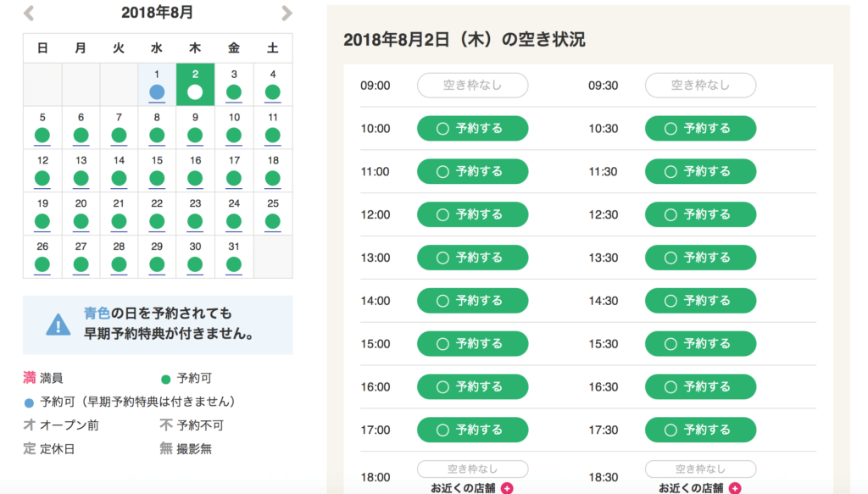
Task: Reserve the 10:00 time slot
Action: click(472, 129)
